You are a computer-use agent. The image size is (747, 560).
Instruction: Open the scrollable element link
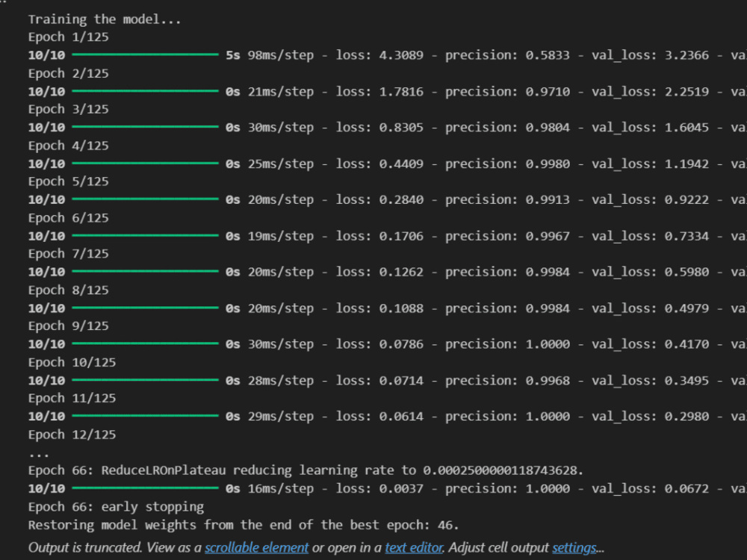point(257,547)
